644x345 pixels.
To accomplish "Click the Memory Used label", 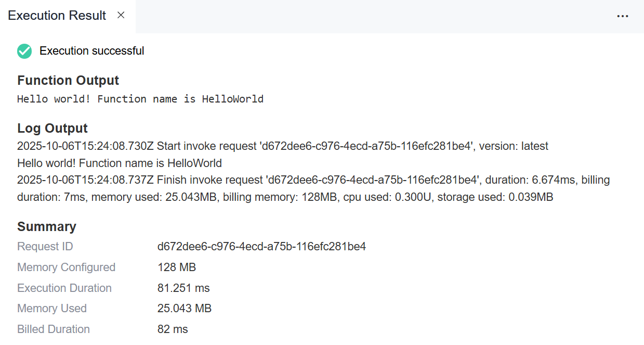I will point(52,309).
